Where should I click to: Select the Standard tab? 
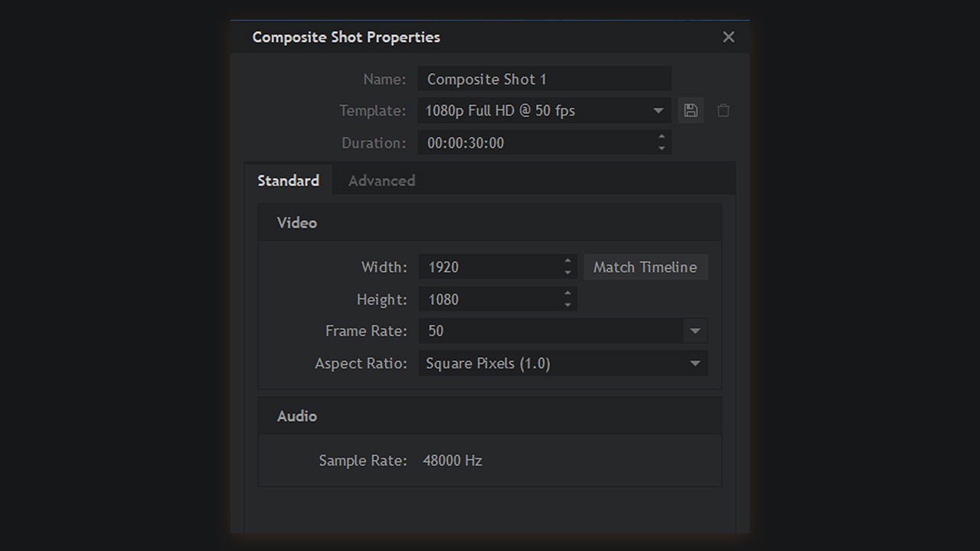click(x=288, y=181)
